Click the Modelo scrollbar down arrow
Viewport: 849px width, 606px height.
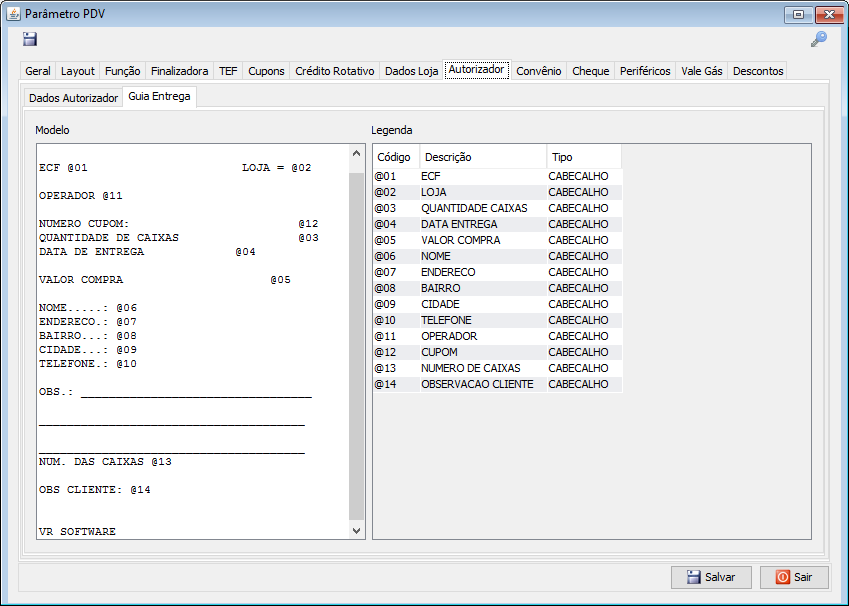click(356, 531)
